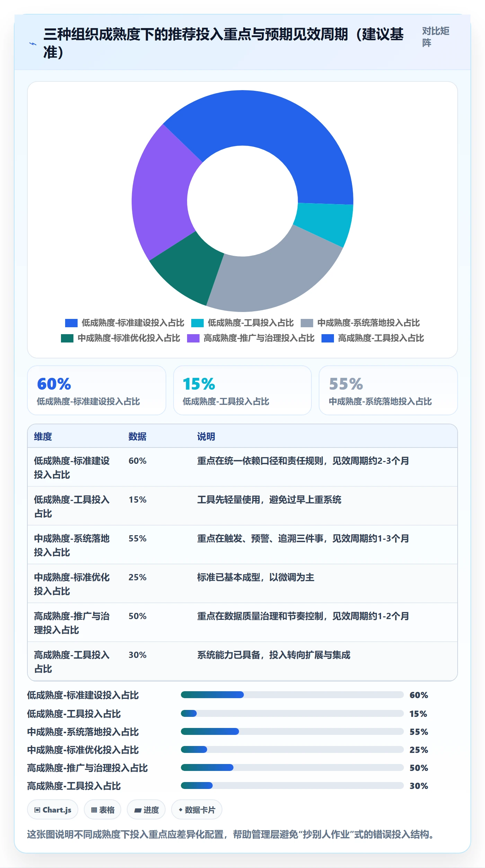This screenshot has height=868, width=485.
Task: Click the Chart.js chip icon
Action: click(37, 810)
